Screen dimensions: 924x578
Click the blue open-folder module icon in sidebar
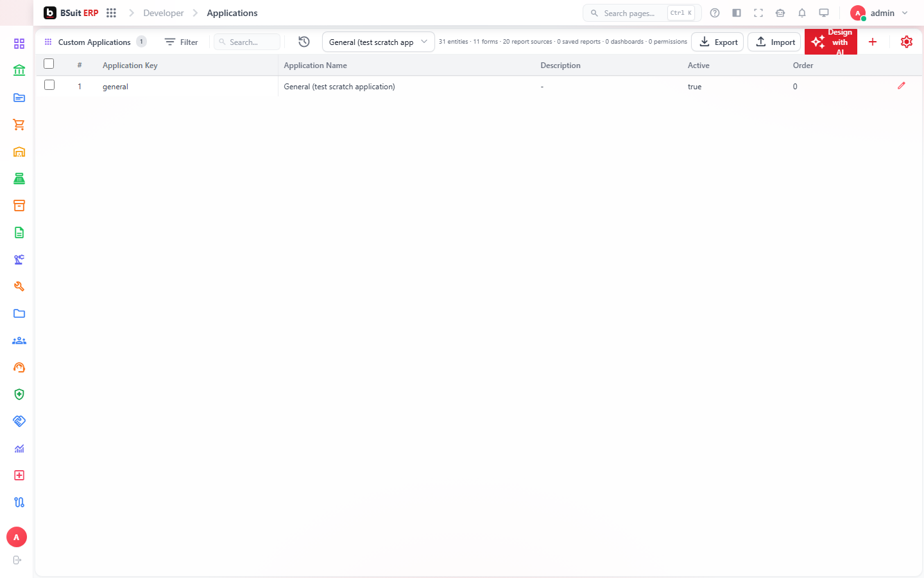[x=19, y=98]
